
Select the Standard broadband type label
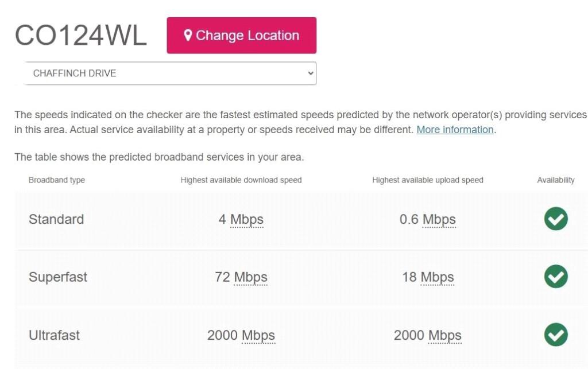pos(56,219)
